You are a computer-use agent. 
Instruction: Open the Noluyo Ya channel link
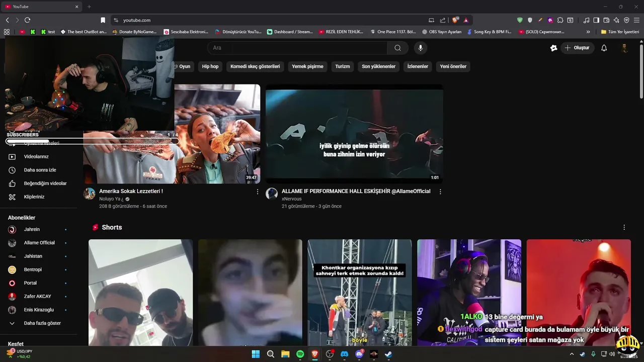coord(112,199)
